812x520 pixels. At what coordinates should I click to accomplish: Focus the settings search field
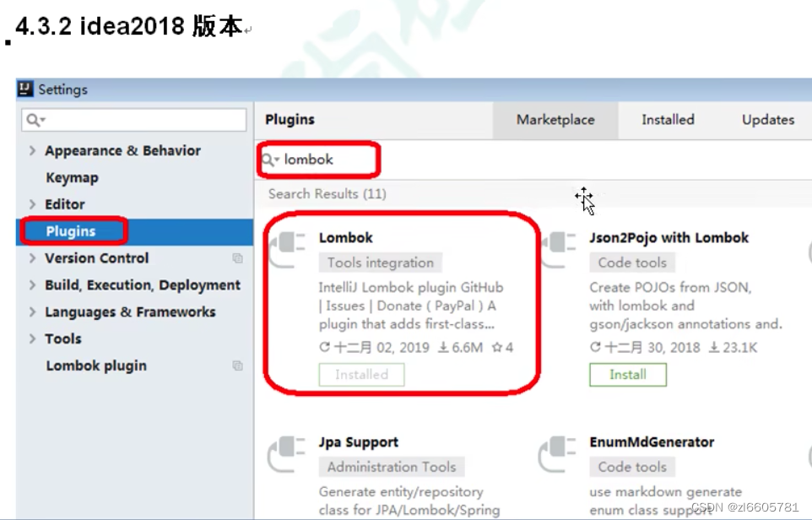click(x=134, y=120)
